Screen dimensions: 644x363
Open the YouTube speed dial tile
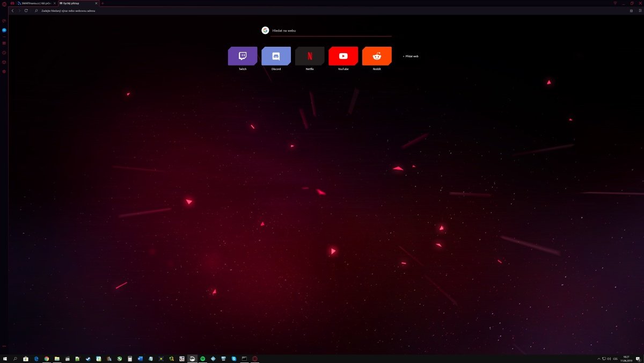(343, 56)
